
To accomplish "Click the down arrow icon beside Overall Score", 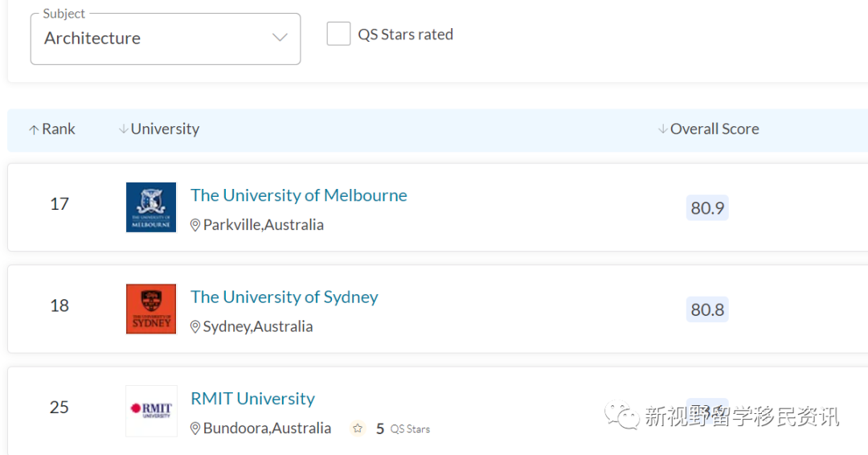I will click(662, 129).
